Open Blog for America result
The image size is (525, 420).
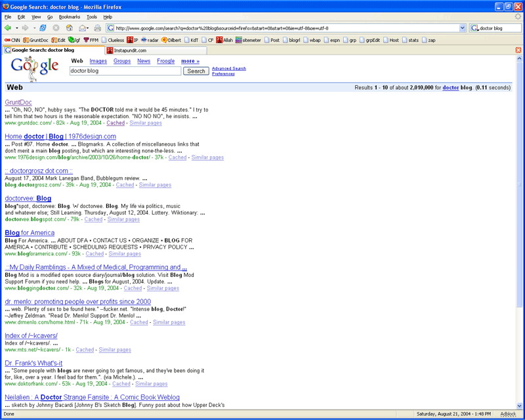pyautogui.click(x=30, y=232)
